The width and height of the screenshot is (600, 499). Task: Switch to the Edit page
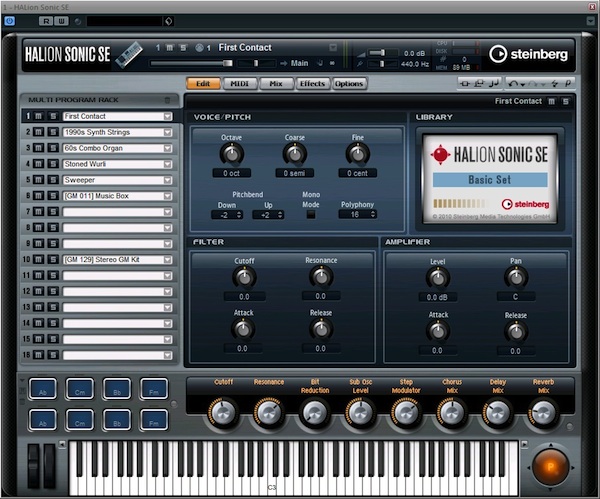203,83
